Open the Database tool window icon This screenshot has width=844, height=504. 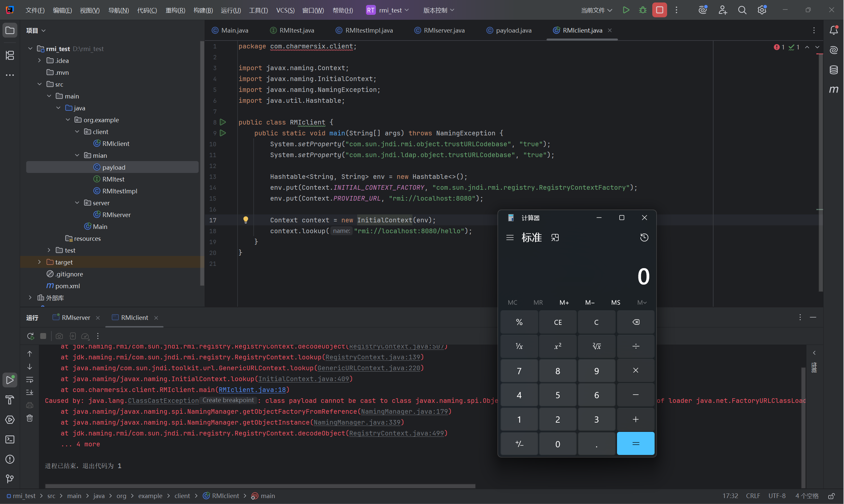click(833, 70)
